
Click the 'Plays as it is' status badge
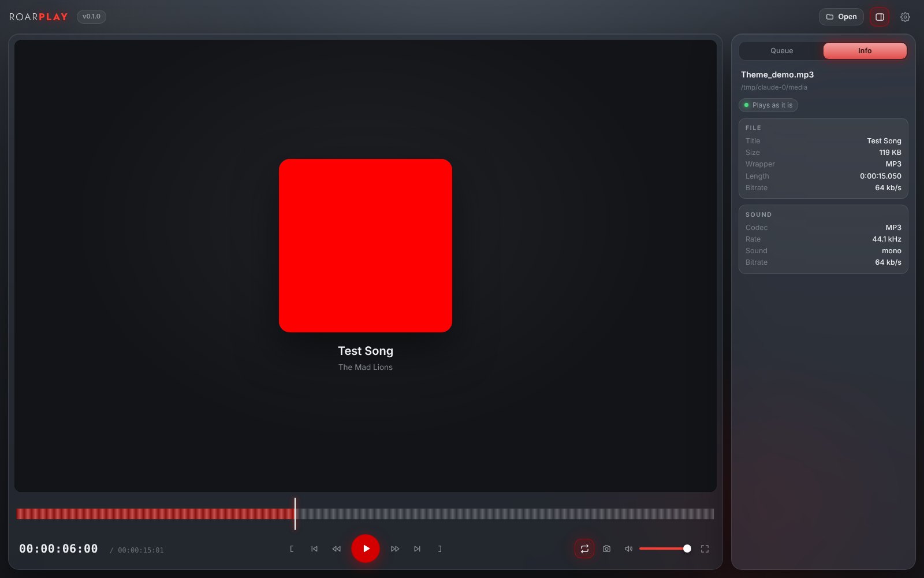[x=768, y=105]
